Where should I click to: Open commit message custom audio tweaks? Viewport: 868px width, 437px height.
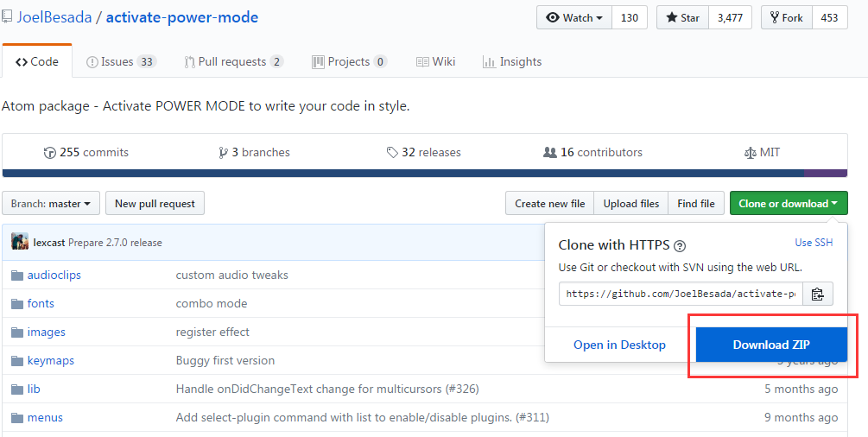(x=232, y=275)
